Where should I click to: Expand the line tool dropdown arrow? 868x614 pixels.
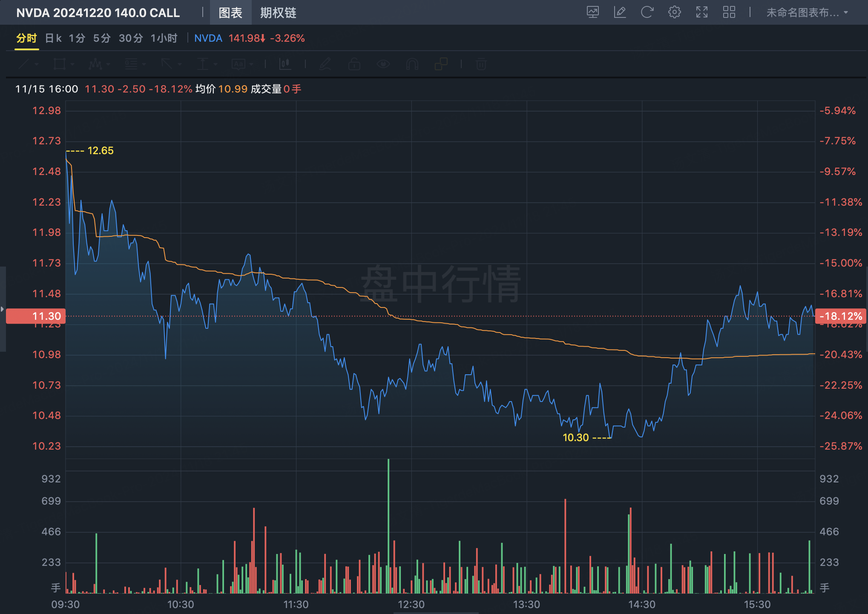pos(37,64)
